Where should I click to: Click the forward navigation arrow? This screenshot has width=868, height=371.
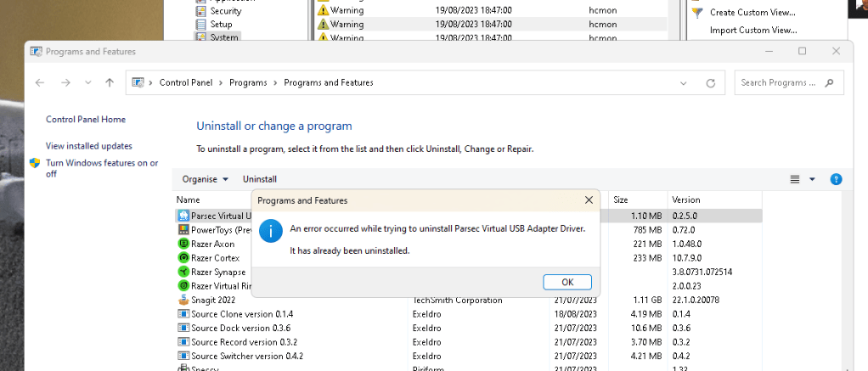pos(66,82)
